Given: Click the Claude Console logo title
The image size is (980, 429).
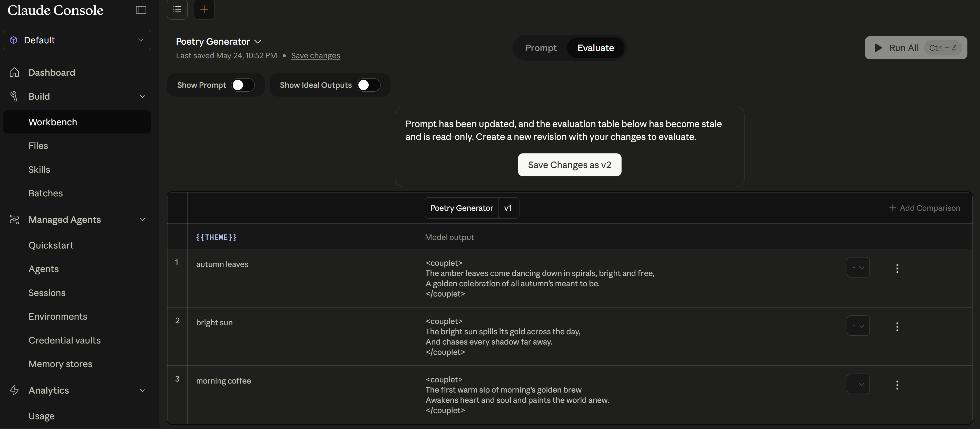Looking at the screenshot, I should coord(56,10).
